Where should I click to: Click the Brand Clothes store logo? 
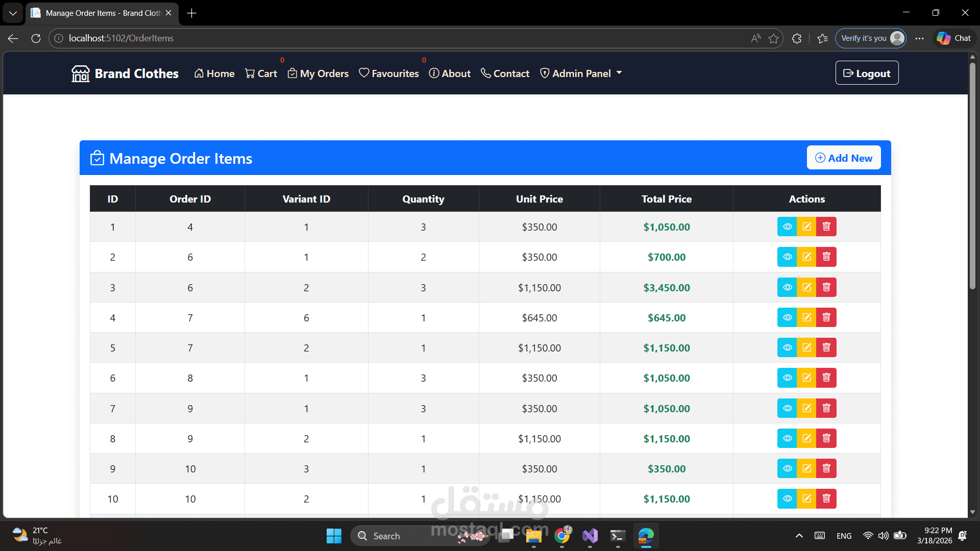[81, 73]
